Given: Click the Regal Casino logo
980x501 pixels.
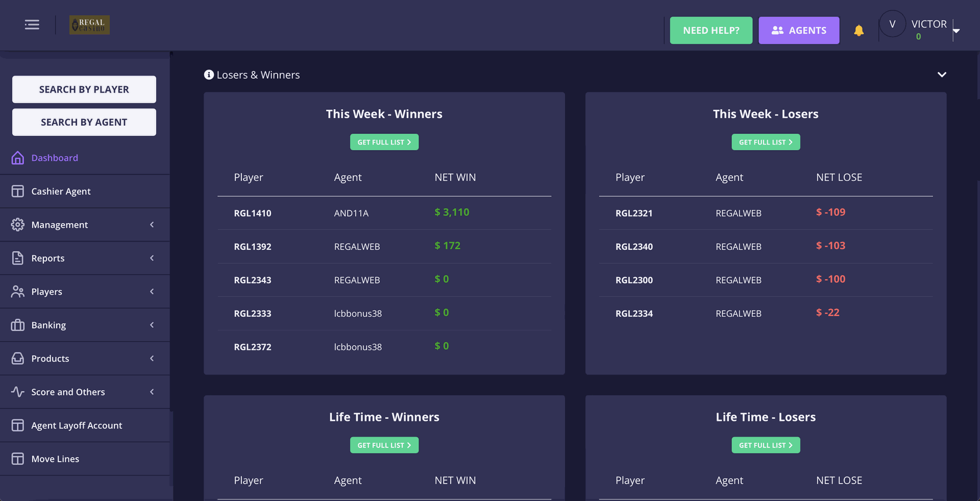Looking at the screenshot, I should pyautogui.click(x=89, y=25).
